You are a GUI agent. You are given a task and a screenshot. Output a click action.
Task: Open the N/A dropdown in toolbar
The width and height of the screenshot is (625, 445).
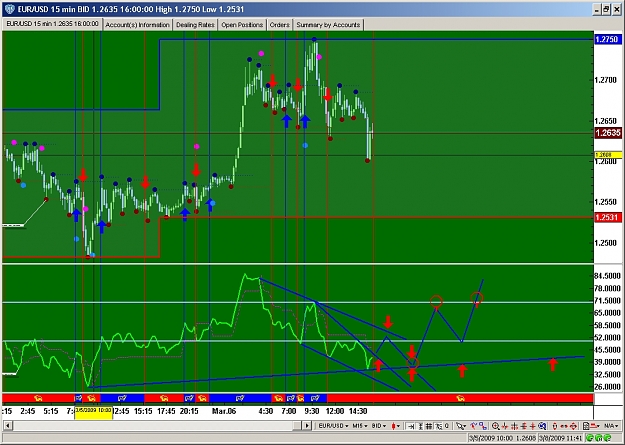click(611, 426)
